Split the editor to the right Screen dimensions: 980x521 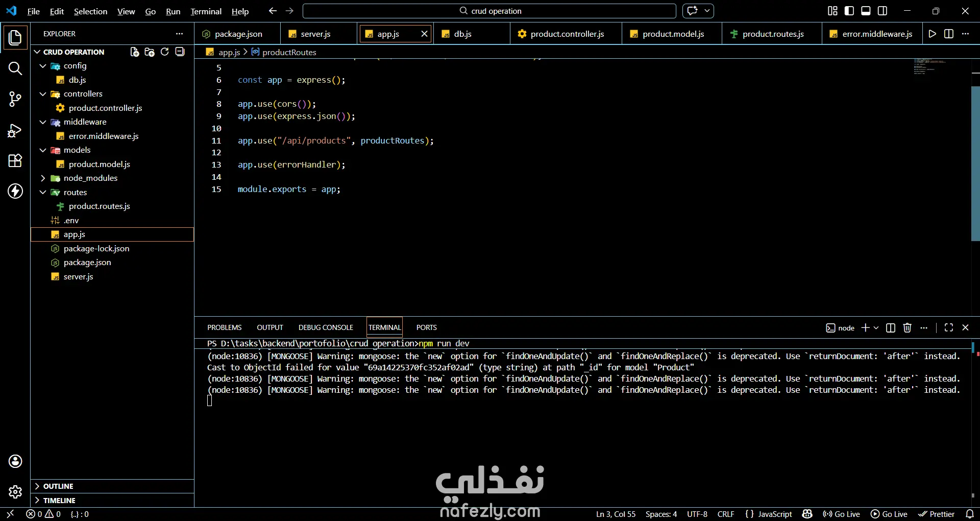coord(949,34)
